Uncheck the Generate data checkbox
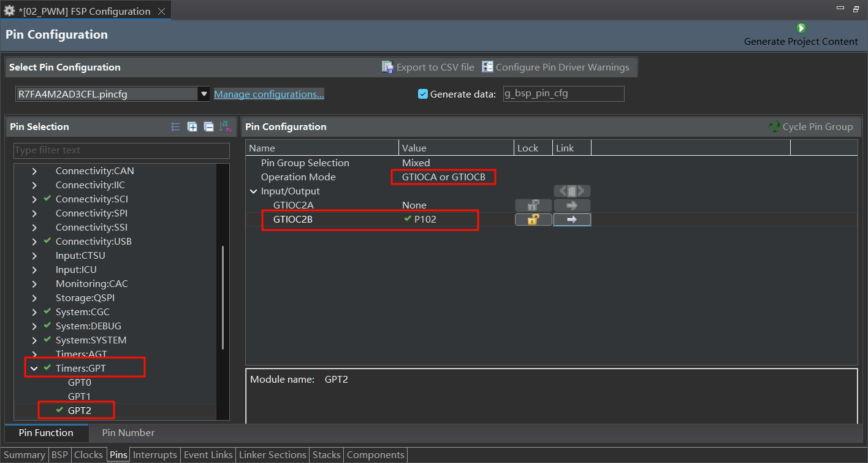The width and height of the screenshot is (868, 463). coord(422,94)
